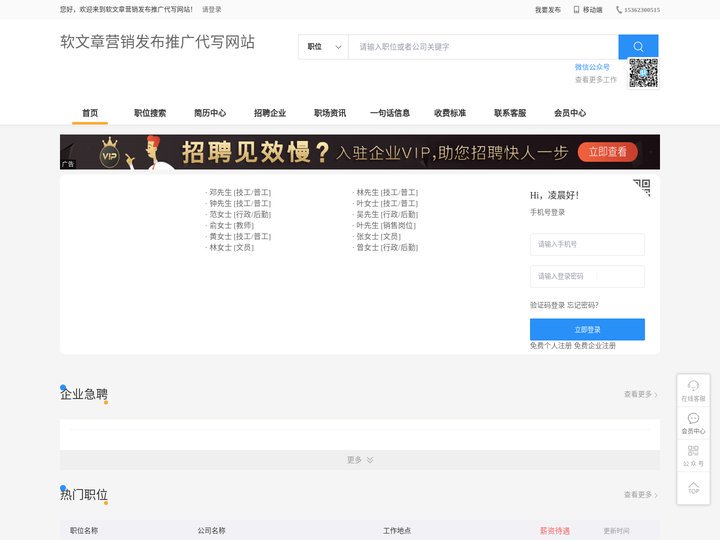This screenshot has height=540, width=720.
Task: Click 验证码登录 link
Action: (547, 305)
